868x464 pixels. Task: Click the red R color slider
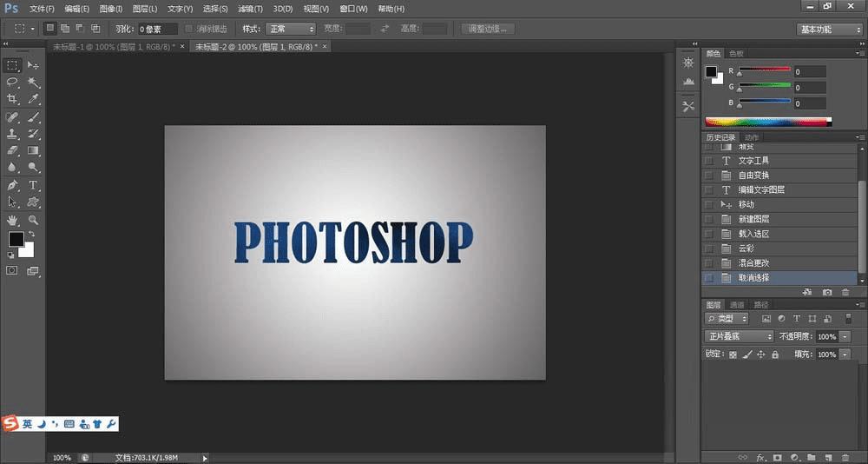pyautogui.click(x=764, y=70)
